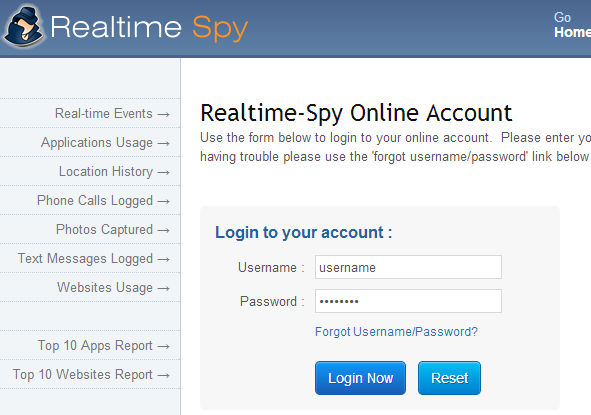Viewport: 591px width, 415px height.
Task: Click the Username label text
Action: [271, 268]
